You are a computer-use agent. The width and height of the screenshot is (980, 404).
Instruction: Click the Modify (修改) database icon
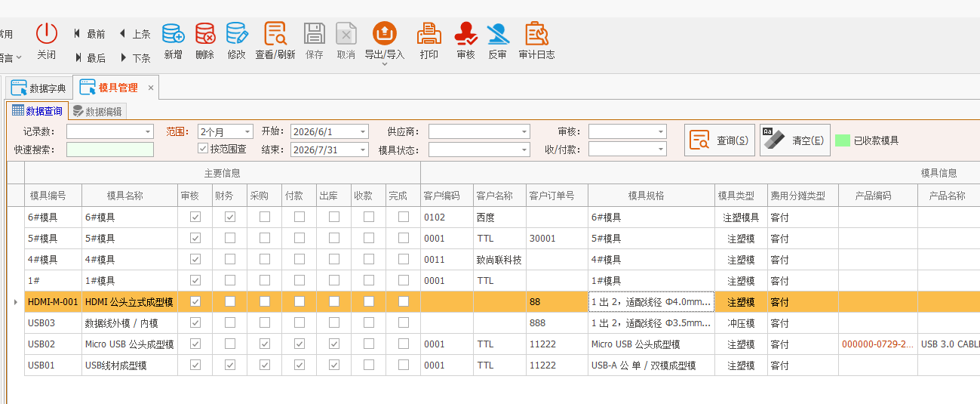coord(236,33)
